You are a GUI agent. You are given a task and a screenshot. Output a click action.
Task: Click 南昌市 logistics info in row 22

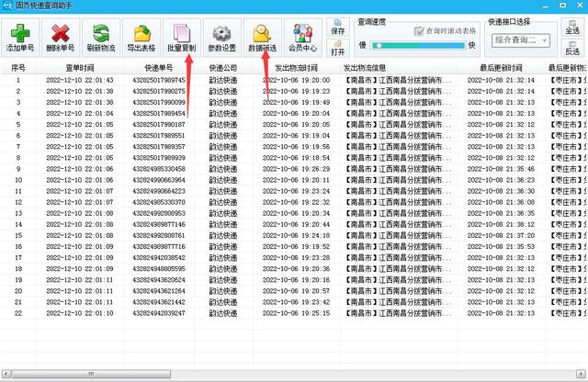tap(398, 313)
